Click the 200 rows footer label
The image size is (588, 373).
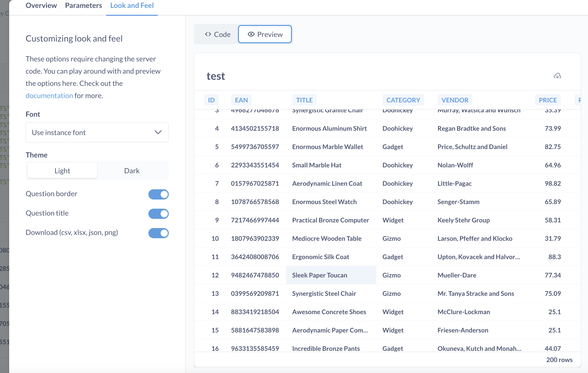coord(559,360)
